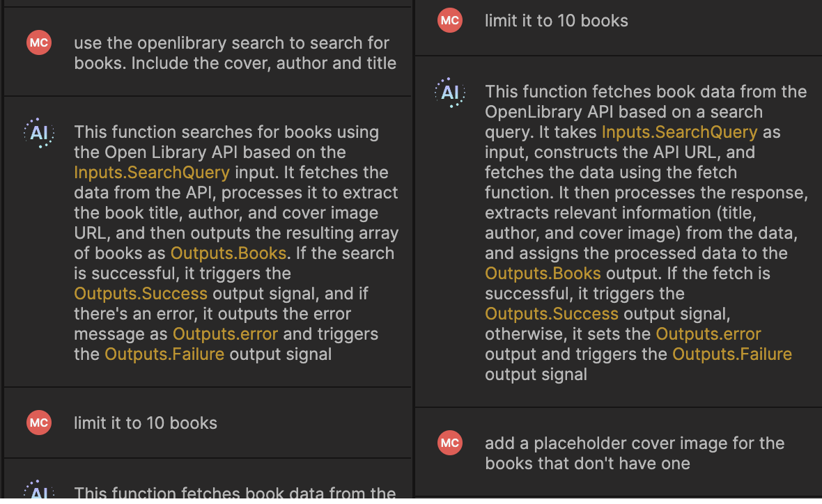Select Outputs.error in the full 'fetches book data' reply

708,334
